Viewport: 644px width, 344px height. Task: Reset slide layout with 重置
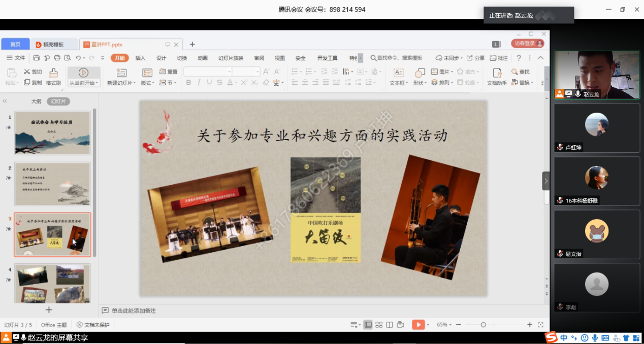tap(169, 72)
